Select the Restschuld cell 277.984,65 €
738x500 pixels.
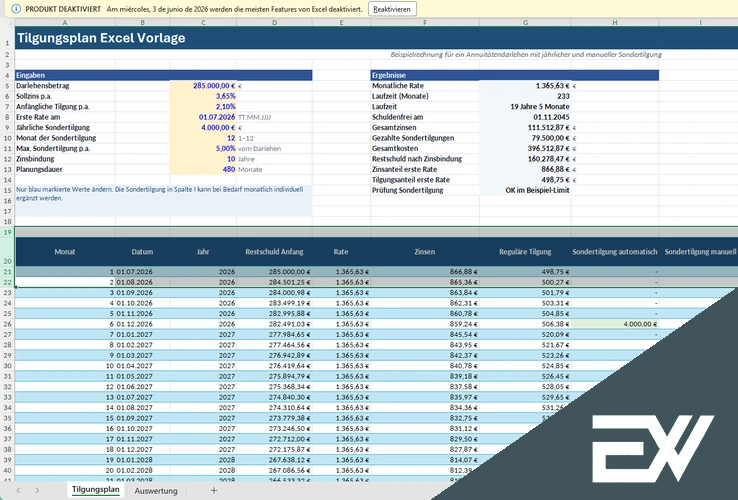(x=274, y=334)
